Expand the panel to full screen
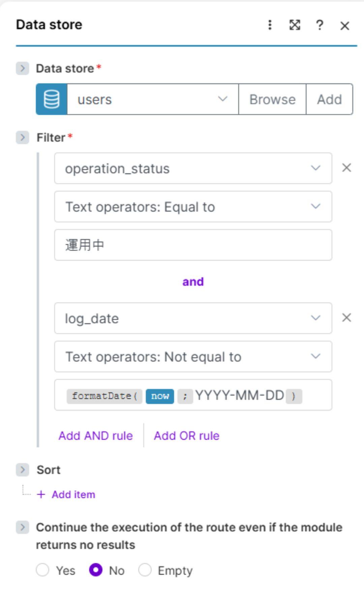The height and width of the screenshot is (592, 364). click(295, 25)
